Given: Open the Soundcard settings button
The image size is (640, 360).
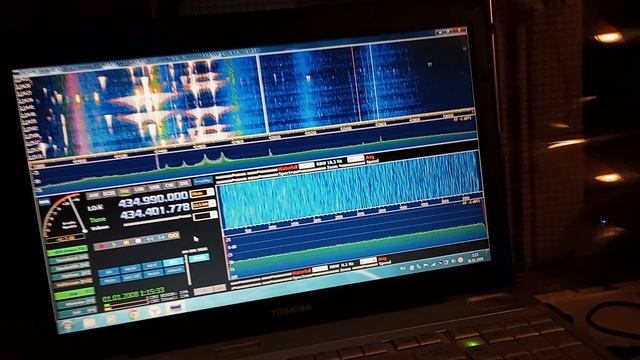Looking at the screenshot, I should click(x=69, y=259).
